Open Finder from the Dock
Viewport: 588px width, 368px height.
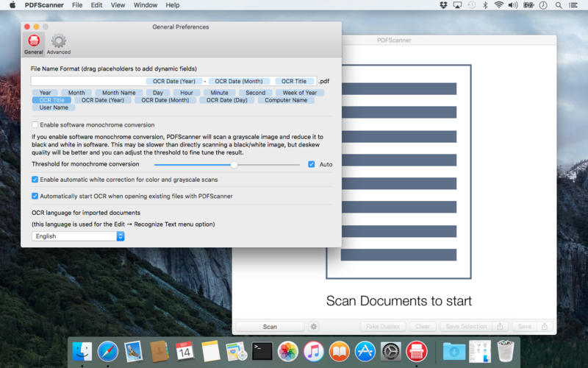82,352
